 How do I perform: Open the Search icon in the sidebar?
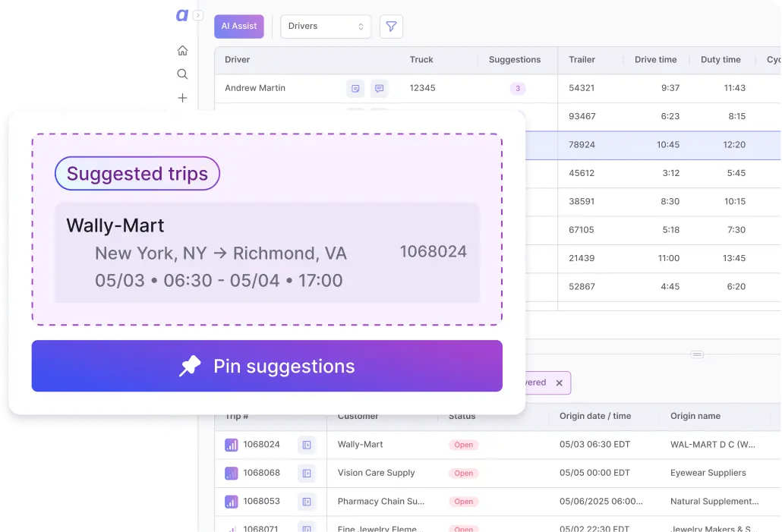click(x=182, y=74)
